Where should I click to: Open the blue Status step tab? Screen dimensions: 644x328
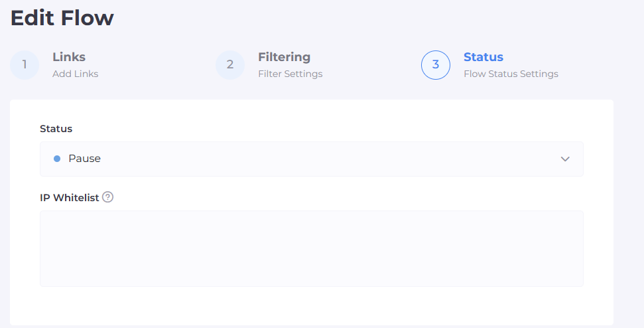coord(483,57)
